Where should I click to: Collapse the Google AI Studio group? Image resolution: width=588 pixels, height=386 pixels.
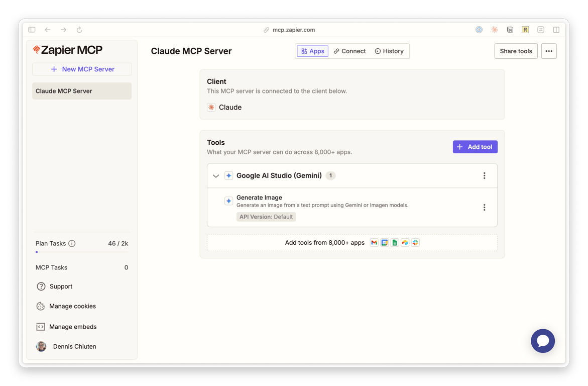point(215,176)
